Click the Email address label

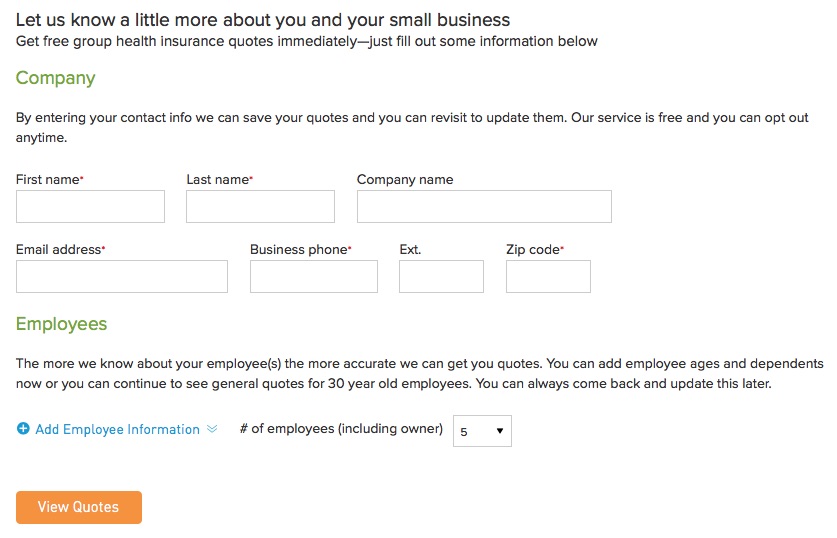pyautogui.click(x=60, y=249)
